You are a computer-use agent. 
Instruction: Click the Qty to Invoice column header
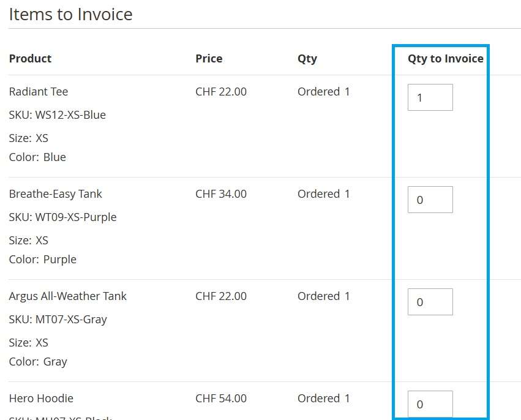tap(445, 59)
